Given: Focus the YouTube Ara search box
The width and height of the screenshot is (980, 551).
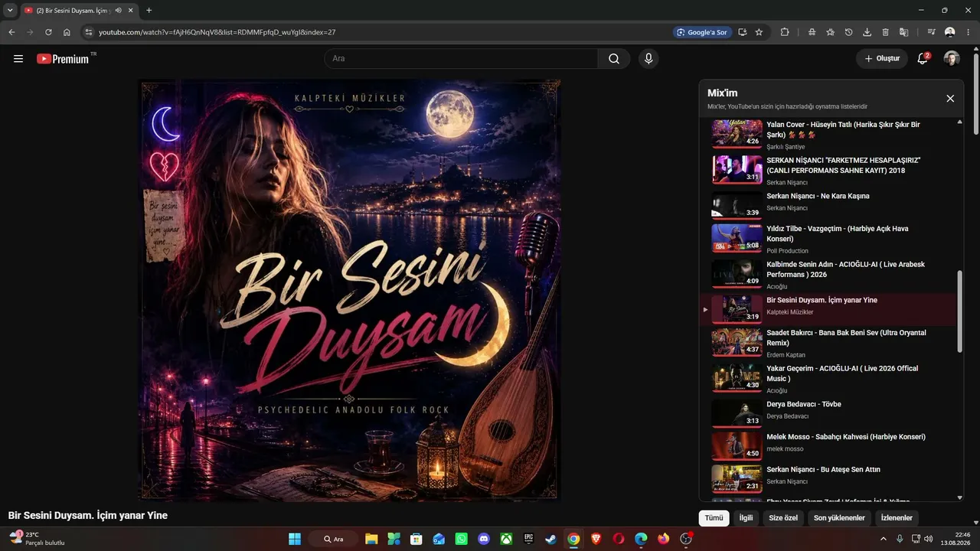Looking at the screenshot, I should point(461,59).
